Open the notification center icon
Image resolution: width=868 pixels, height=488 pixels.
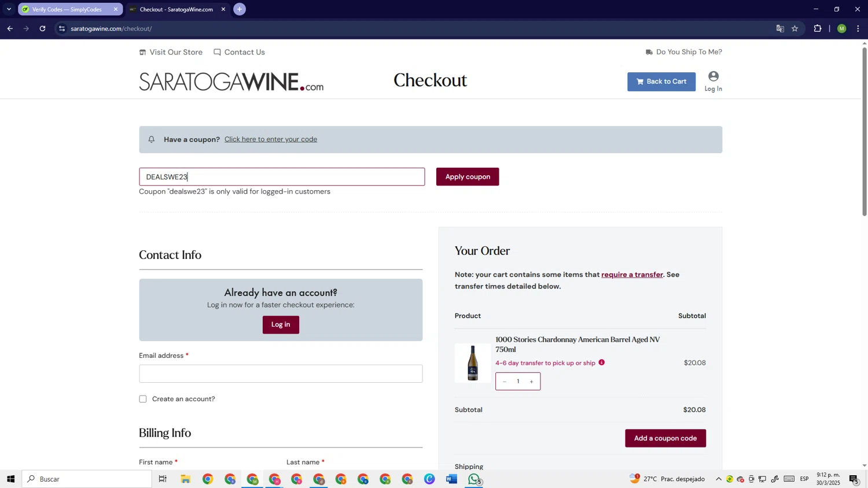pos(854,479)
